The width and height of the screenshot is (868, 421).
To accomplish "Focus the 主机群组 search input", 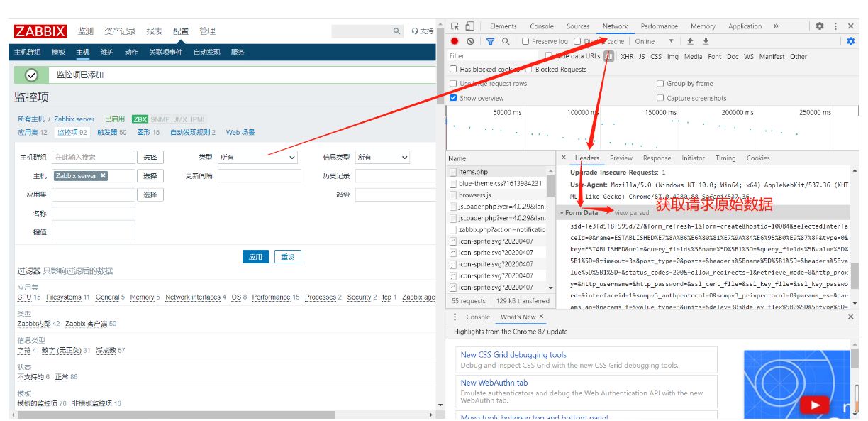I will (93, 157).
